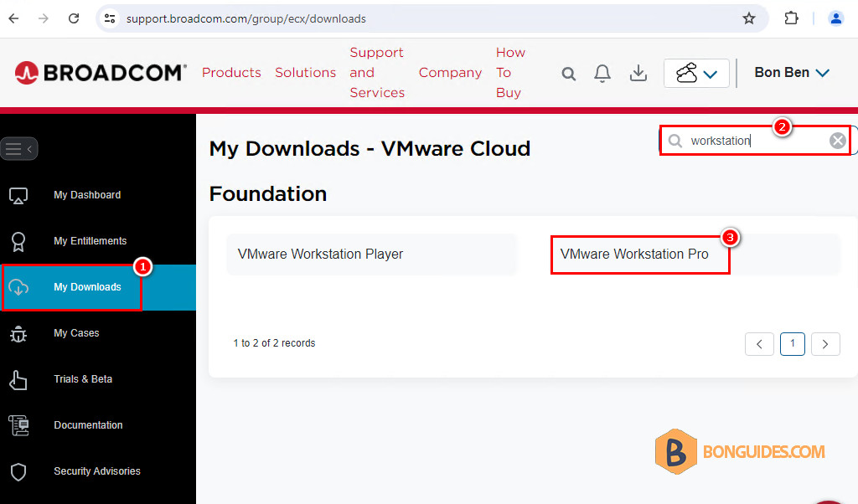Screen dimensions: 858x504
Task: Click the browser back arrow
Action: coord(13,18)
